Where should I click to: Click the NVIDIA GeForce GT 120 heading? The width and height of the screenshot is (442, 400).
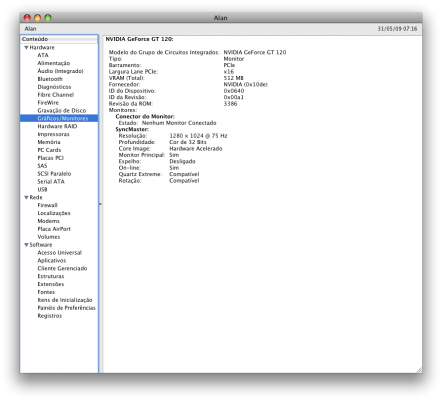tap(139, 39)
